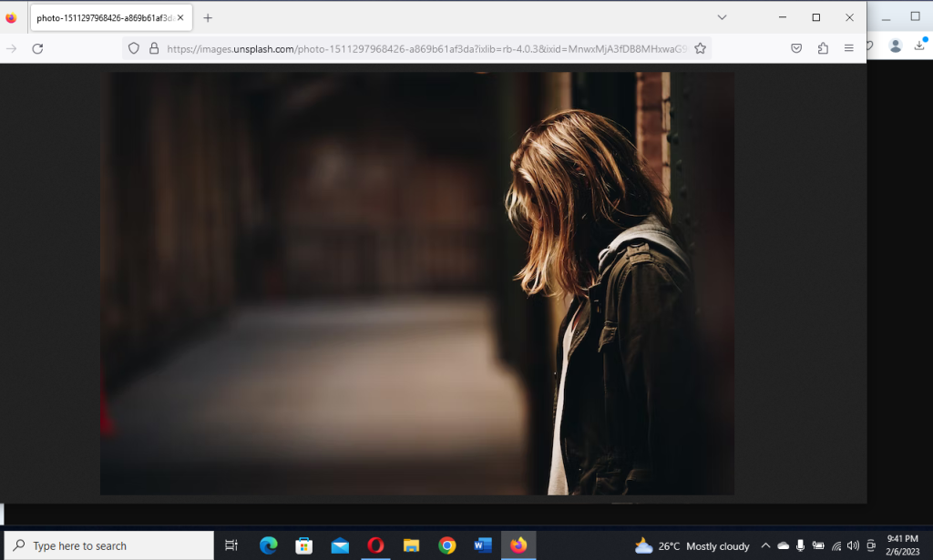Reload the page with the refresh icon
The image size is (933, 560).
(x=37, y=48)
